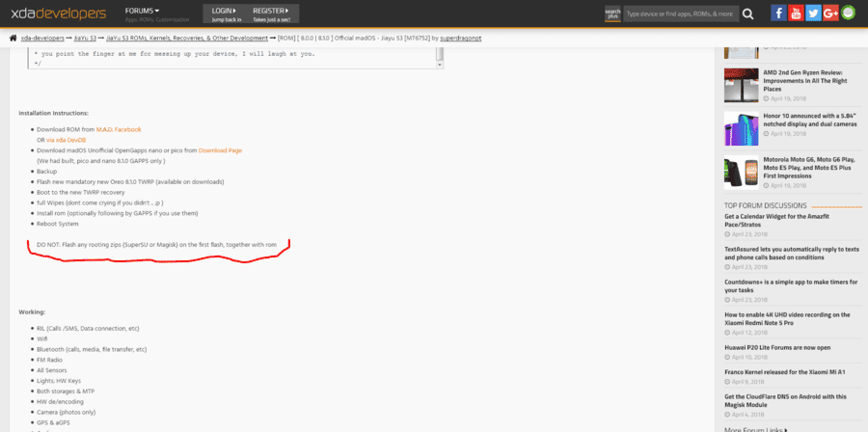Image resolution: width=868 pixels, height=432 pixels.
Task: Click the FM Radio list item
Action: pyautogui.click(x=50, y=360)
